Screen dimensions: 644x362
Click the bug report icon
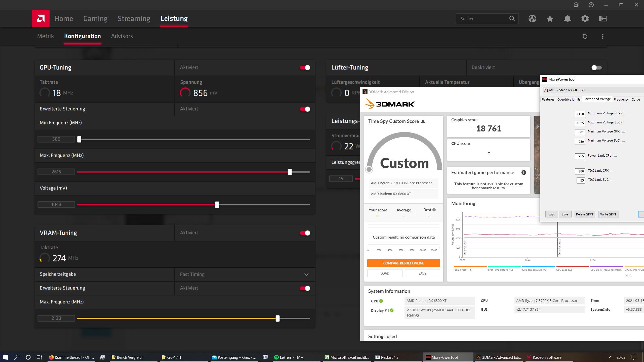point(576,5)
